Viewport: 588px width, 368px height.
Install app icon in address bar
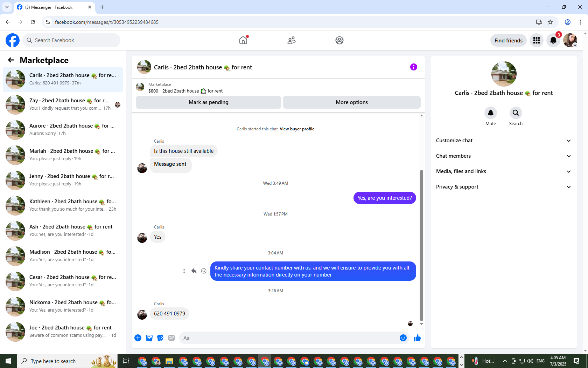tap(539, 22)
